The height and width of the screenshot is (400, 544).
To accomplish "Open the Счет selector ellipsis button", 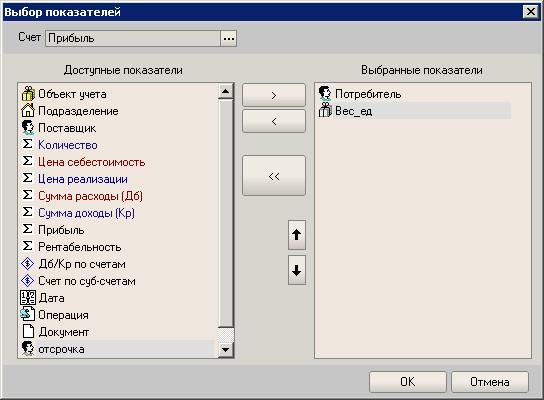I will coord(228,39).
